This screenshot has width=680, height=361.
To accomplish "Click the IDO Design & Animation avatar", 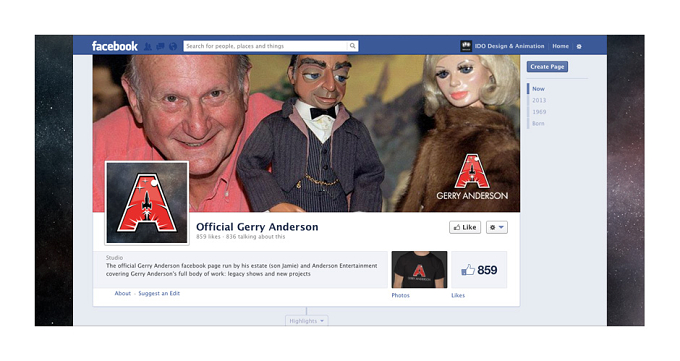I will 466,46.
